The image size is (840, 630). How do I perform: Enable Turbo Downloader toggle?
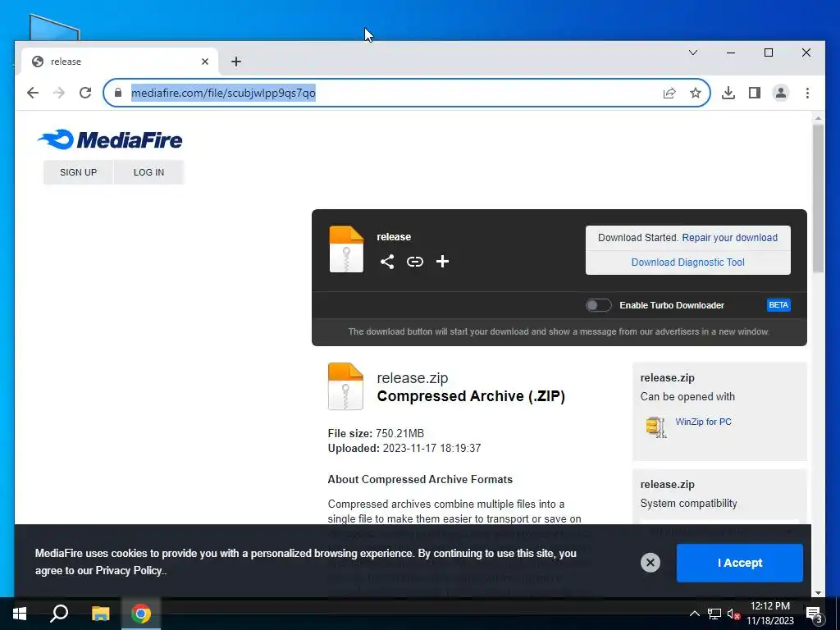tap(598, 305)
